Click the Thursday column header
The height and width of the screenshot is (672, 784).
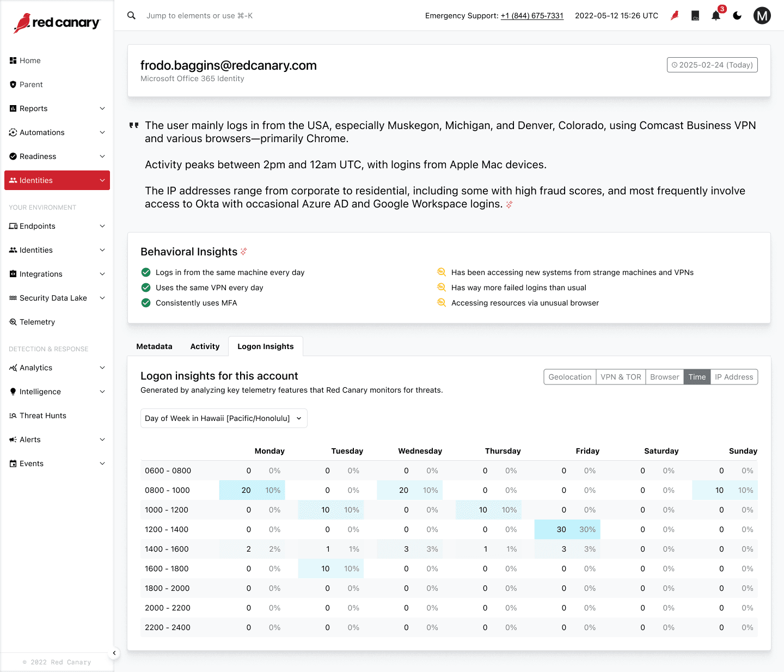pyautogui.click(x=503, y=451)
